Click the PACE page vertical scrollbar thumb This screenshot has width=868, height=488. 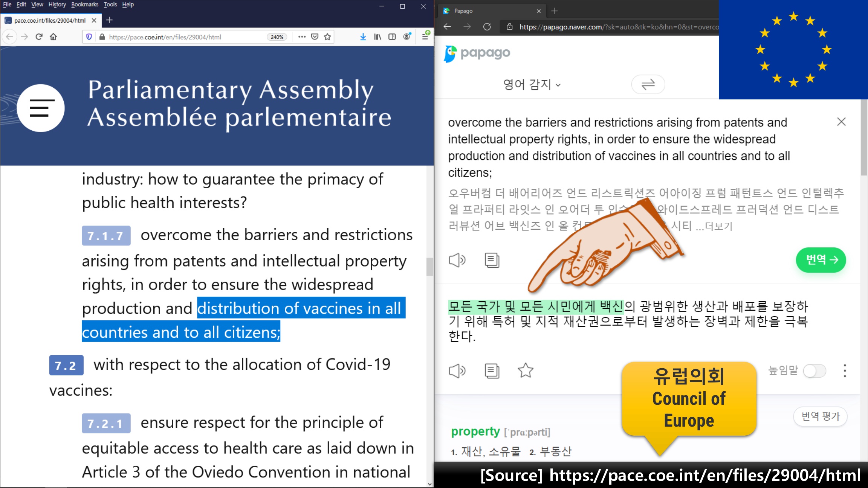coord(430,267)
